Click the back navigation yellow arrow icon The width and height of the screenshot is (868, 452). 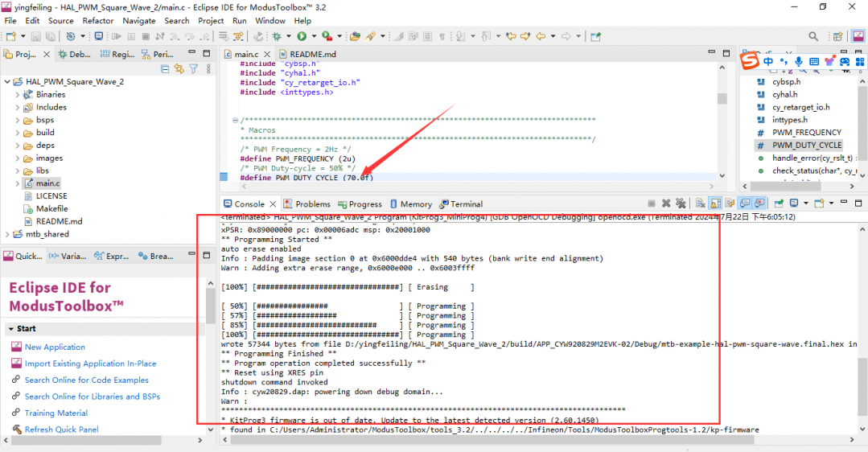pos(541,36)
